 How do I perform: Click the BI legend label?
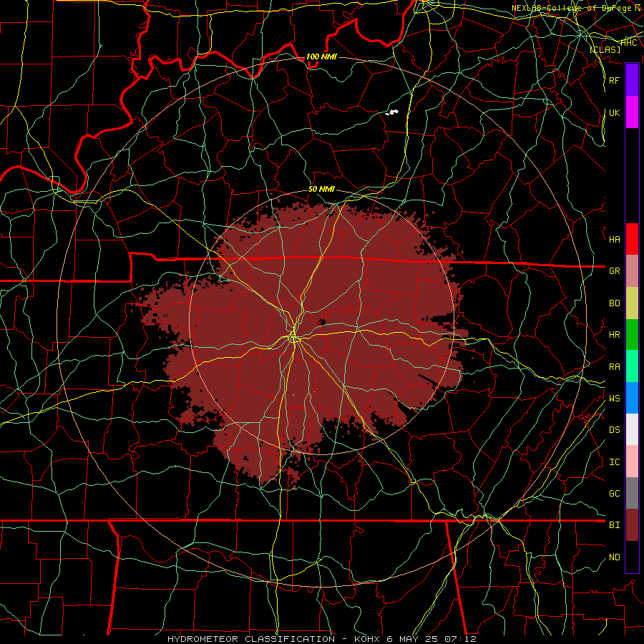pos(614,525)
